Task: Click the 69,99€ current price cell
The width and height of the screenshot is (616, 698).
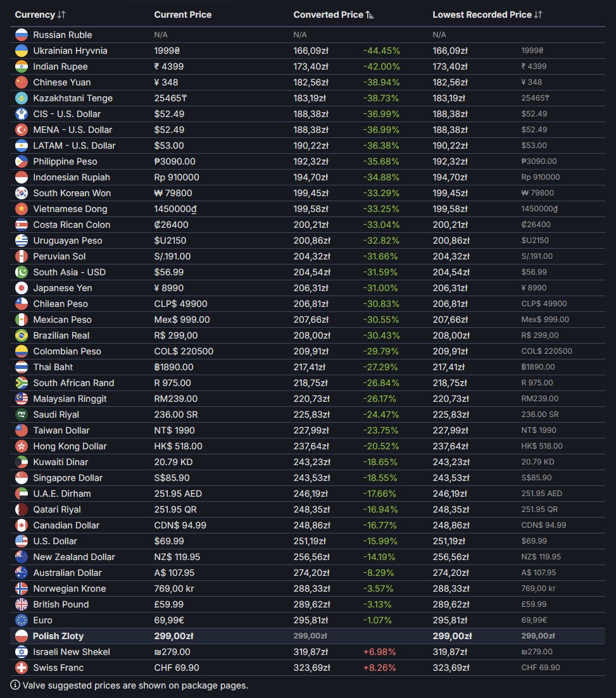Action: [x=169, y=620]
